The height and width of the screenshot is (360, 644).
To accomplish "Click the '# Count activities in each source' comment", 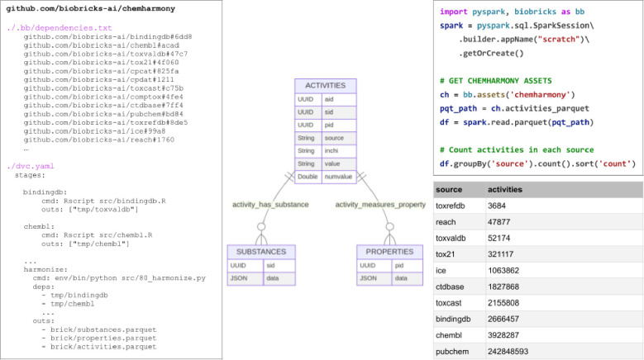I will click(x=517, y=149).
